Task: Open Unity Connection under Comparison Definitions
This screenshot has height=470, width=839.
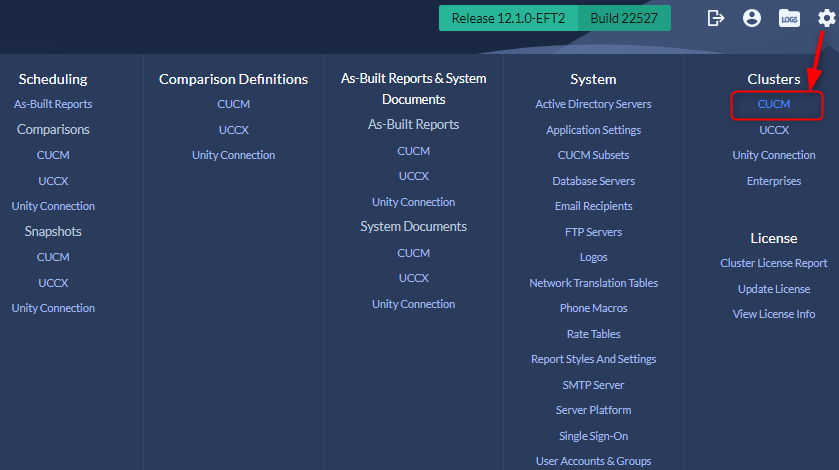Action: [x=233, y=155]
